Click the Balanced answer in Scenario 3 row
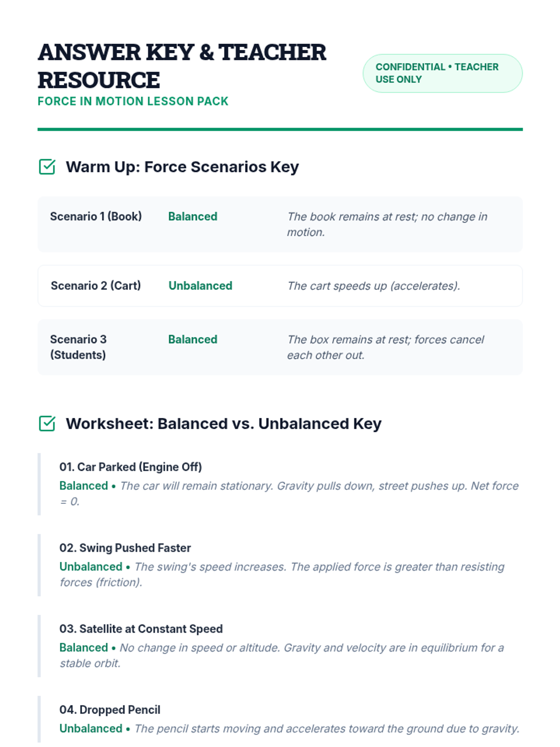The image size is (560, 747). tap(193, 339)
